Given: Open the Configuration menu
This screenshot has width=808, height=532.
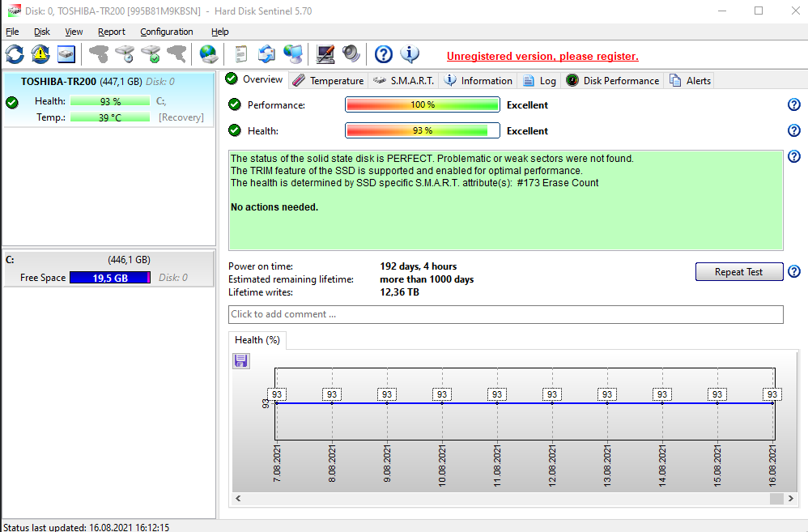Looking at the screenshot, I should 167,32.
